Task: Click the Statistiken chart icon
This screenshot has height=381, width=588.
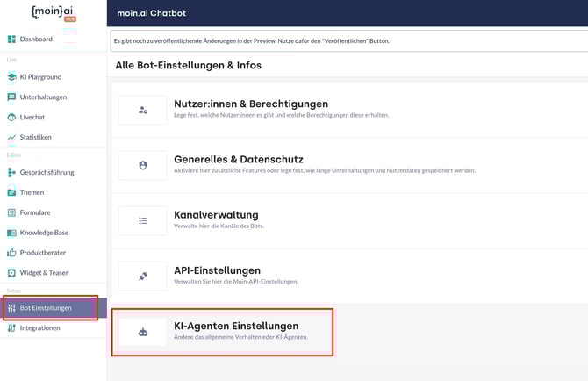Action: pyautogui.click(x=11, y=137)
